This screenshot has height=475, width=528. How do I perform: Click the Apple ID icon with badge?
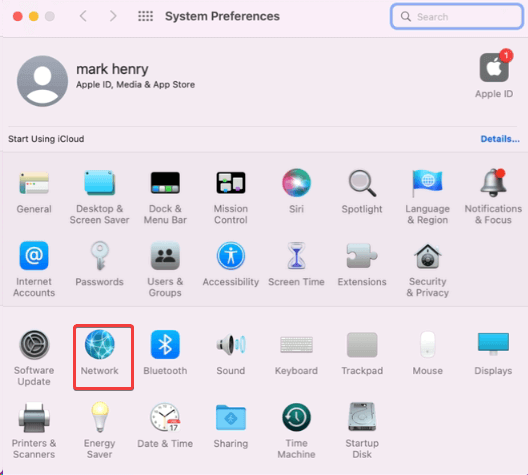pyautogui.click(x=494, y=67)
